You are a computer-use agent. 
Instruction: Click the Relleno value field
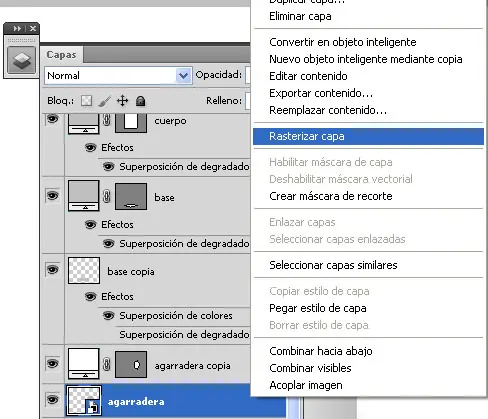(248, 100)
